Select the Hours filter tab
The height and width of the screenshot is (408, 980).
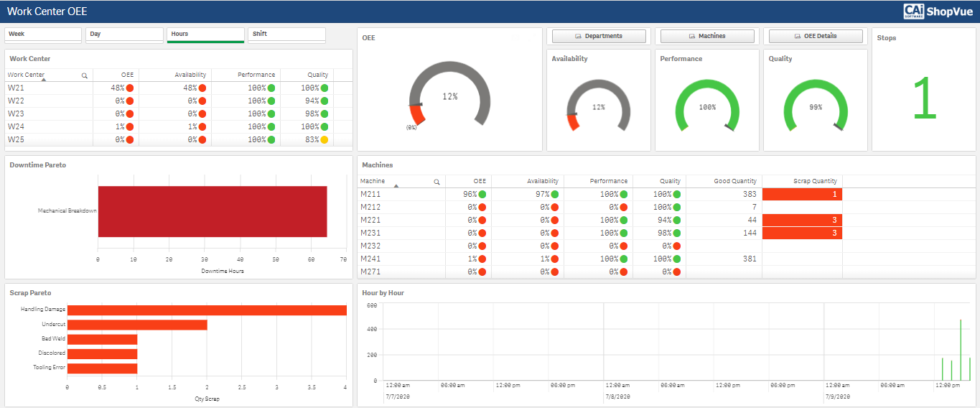[x=205, y=34]
